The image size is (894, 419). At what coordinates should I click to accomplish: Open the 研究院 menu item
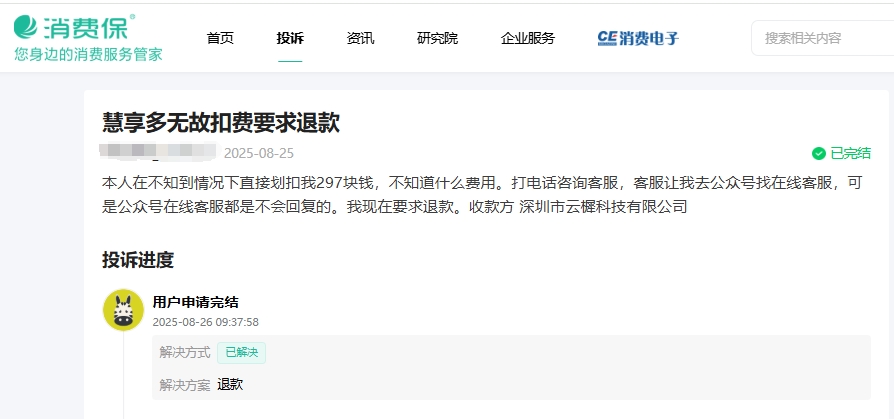click(437, 38)
